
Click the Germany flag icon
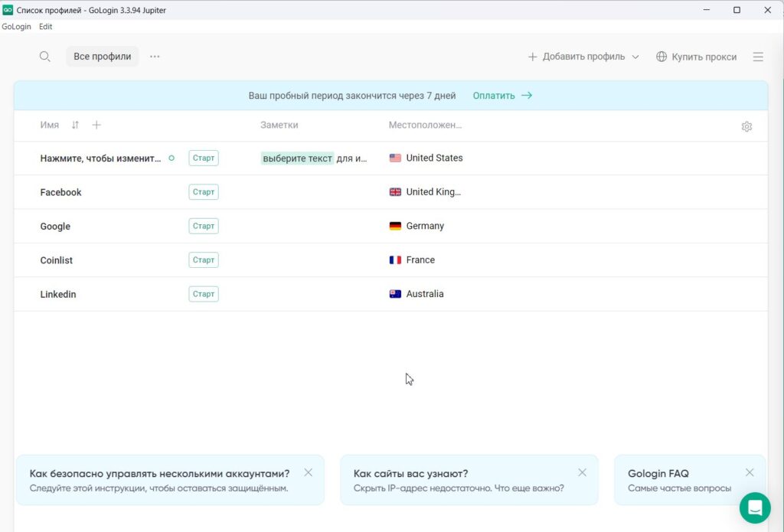pos(395,226)
